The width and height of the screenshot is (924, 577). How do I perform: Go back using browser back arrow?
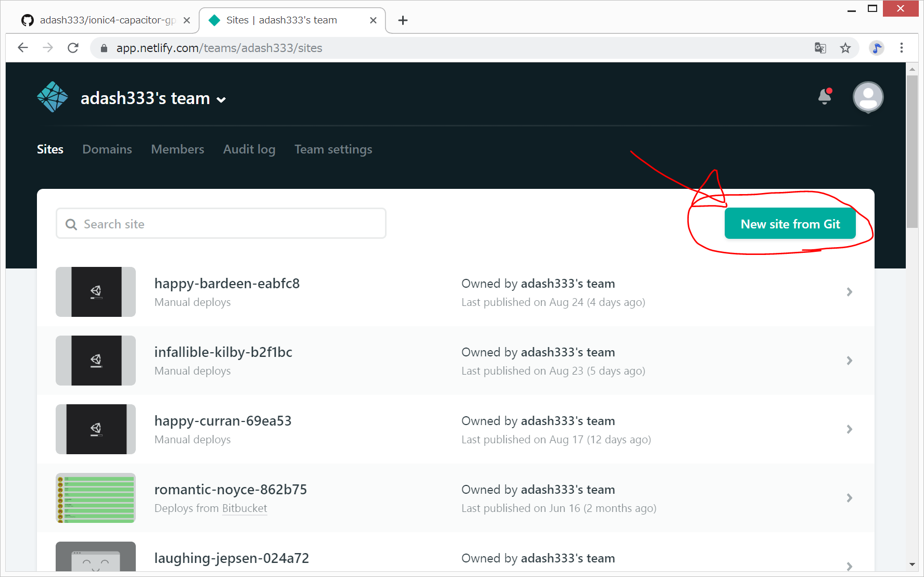[x=23, y=48]
